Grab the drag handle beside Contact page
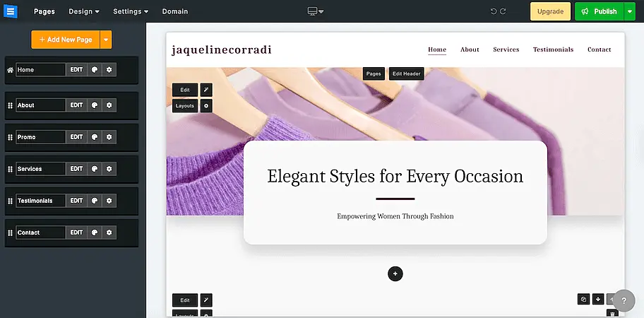This screenshot has height=318, width=644. click(x=11, y=233)
